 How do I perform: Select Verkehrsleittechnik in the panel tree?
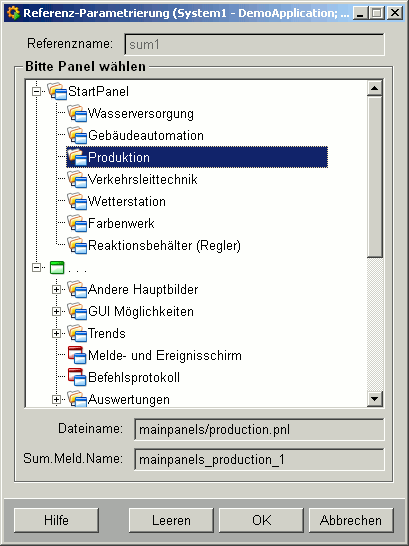pyautogui.click(x=143, y=179)
